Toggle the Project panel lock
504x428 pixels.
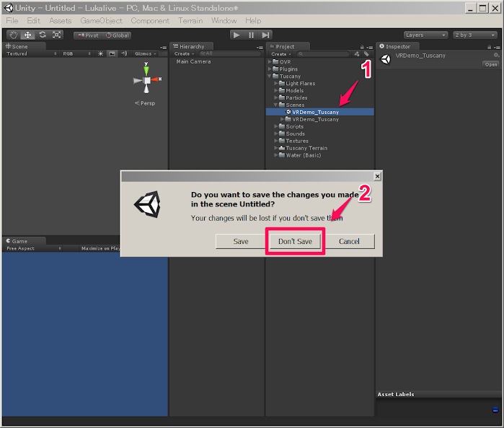362,47
